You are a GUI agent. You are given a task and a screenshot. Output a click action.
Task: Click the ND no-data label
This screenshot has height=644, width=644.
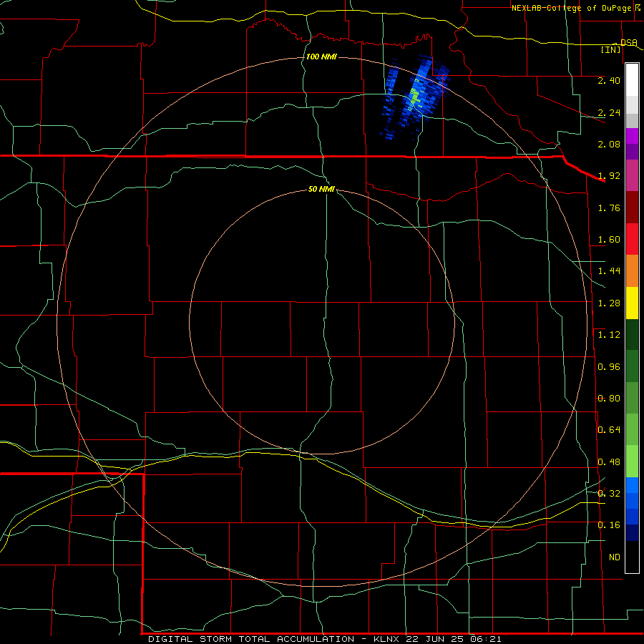pyautogui.click(x=615, y=557)
